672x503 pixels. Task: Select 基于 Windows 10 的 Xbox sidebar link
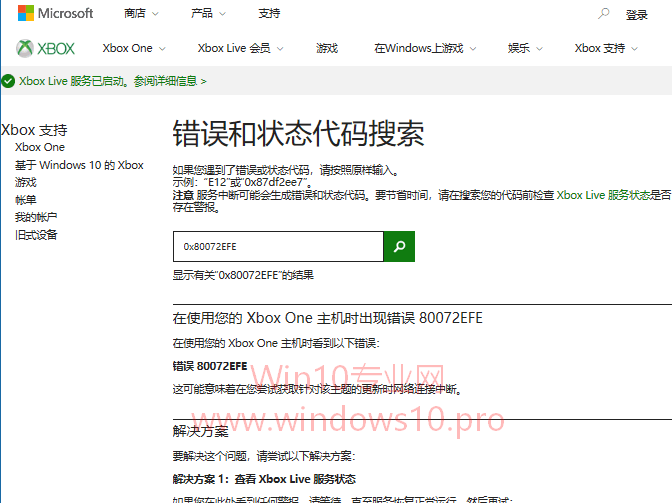click(79, 165)
